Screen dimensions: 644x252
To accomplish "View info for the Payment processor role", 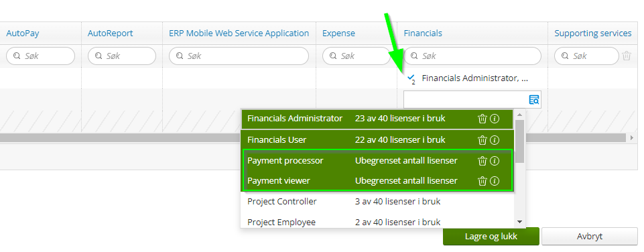I will (495, 161).
